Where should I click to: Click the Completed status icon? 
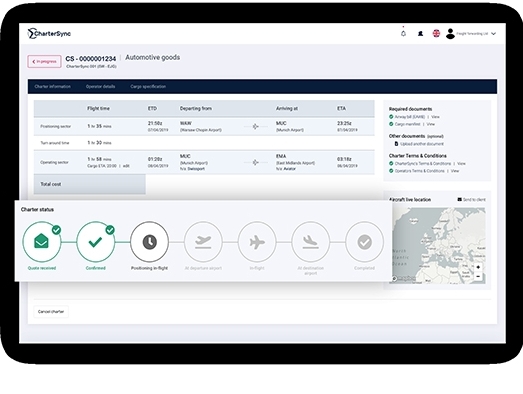(365, 242)
